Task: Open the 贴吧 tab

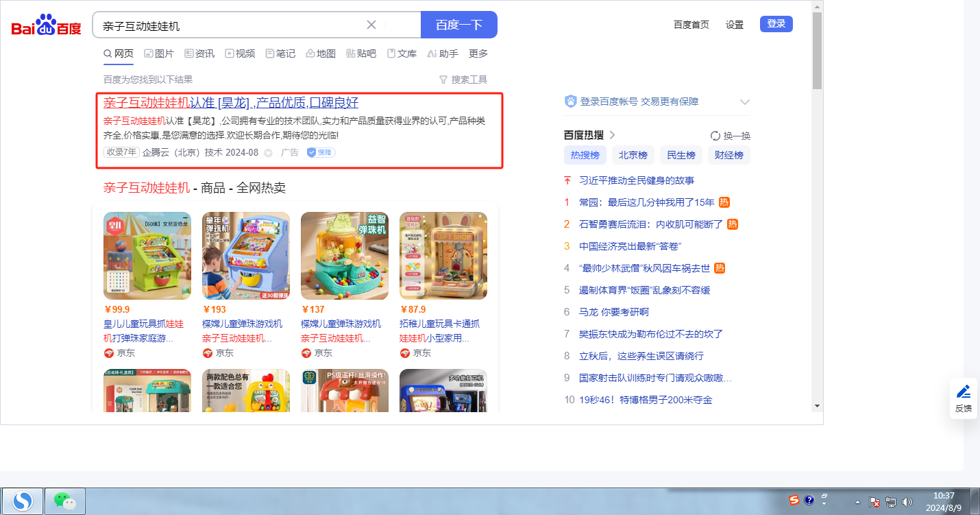Action: pos(361,53)
